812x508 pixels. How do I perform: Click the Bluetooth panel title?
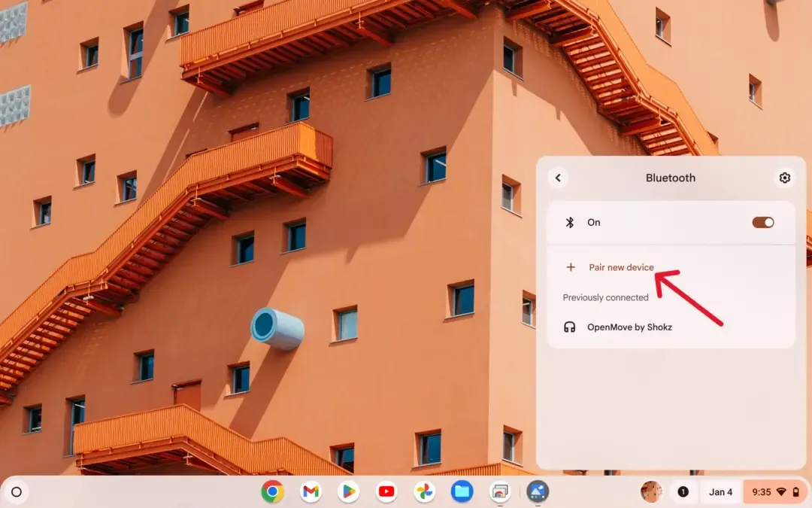tap(670, 178)
